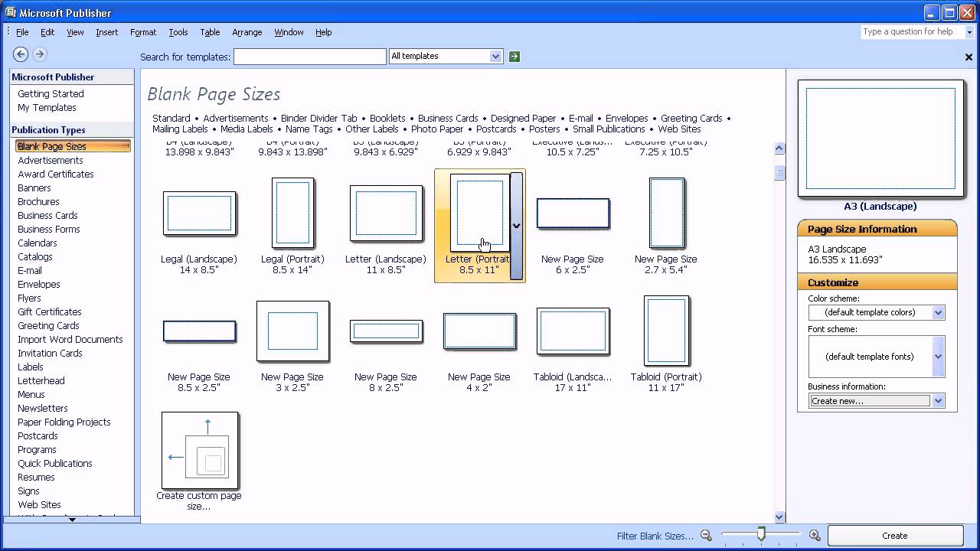Open the Edit menu
The image size is (980, 551).
47,32
